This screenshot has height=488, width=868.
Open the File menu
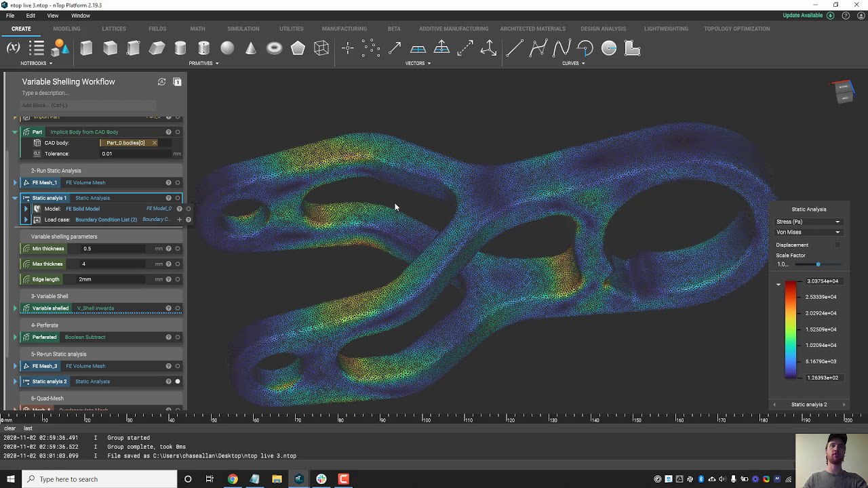pos(10,16)
